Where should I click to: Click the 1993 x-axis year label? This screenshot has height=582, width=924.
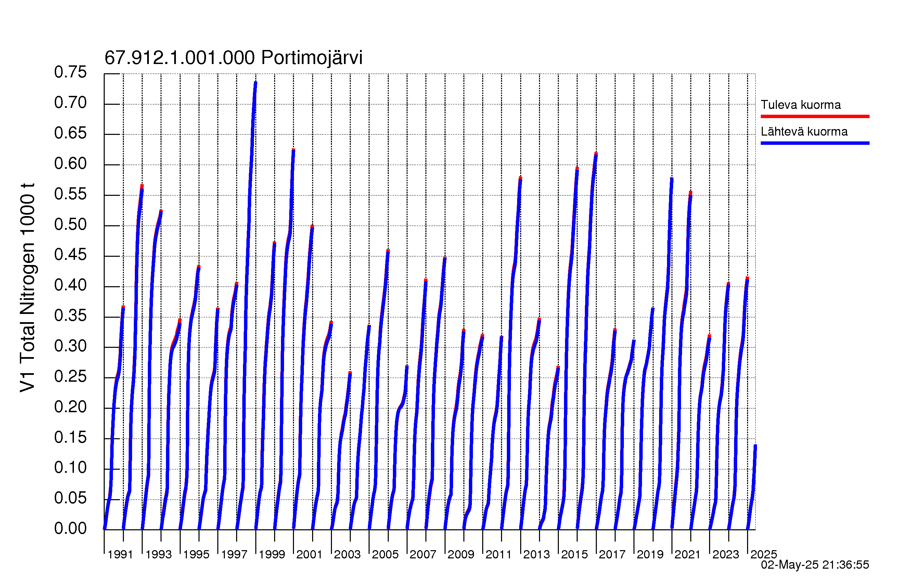click(158, 554)
